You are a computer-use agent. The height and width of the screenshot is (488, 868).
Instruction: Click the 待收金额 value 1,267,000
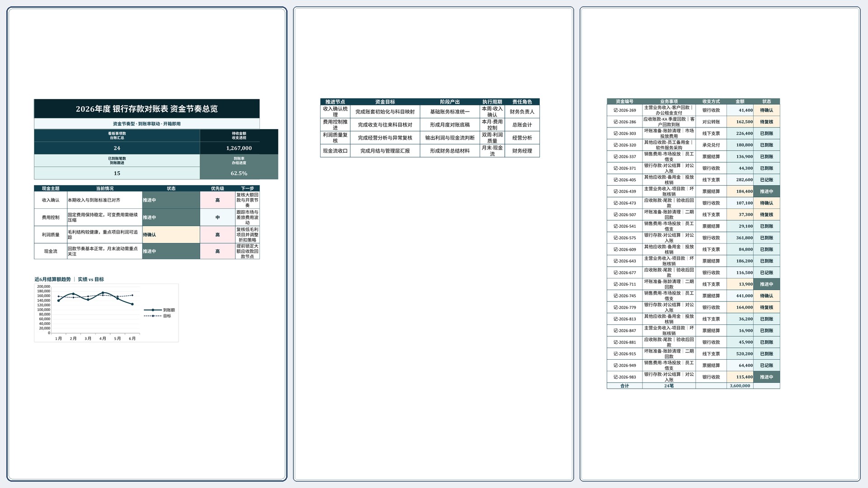click(239, 148)
